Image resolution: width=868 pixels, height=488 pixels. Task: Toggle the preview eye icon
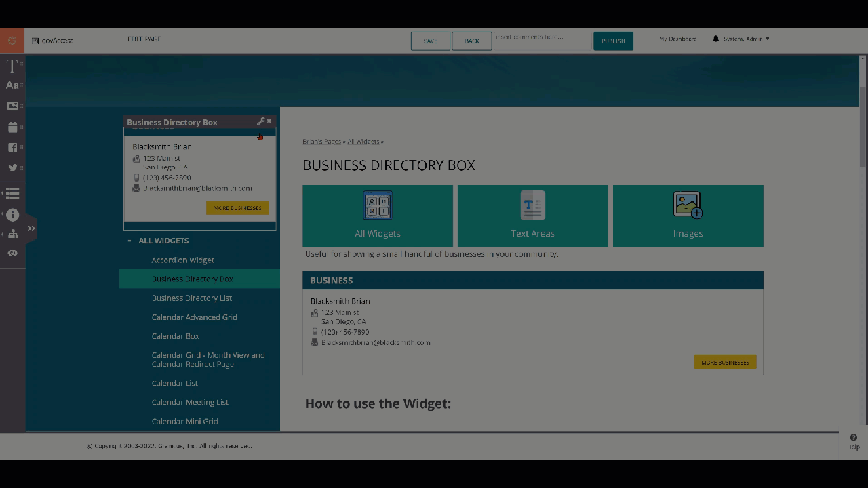click(12, 252)
